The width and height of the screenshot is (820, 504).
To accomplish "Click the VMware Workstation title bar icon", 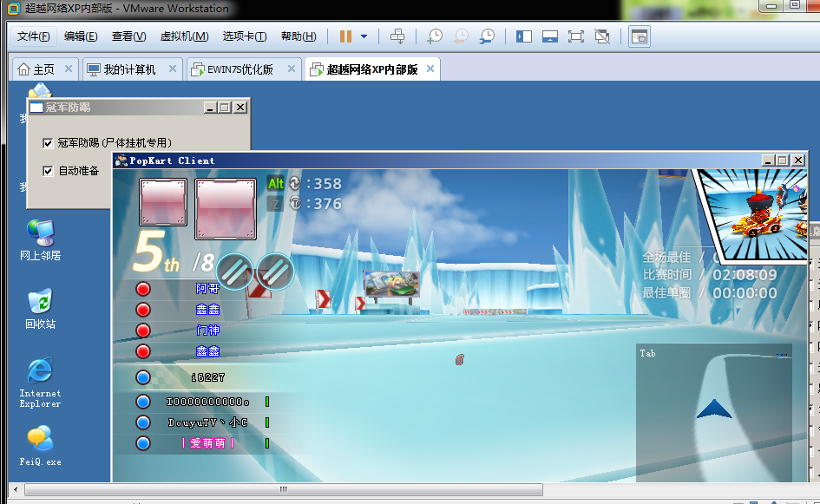I will click(x=14, y=9).
